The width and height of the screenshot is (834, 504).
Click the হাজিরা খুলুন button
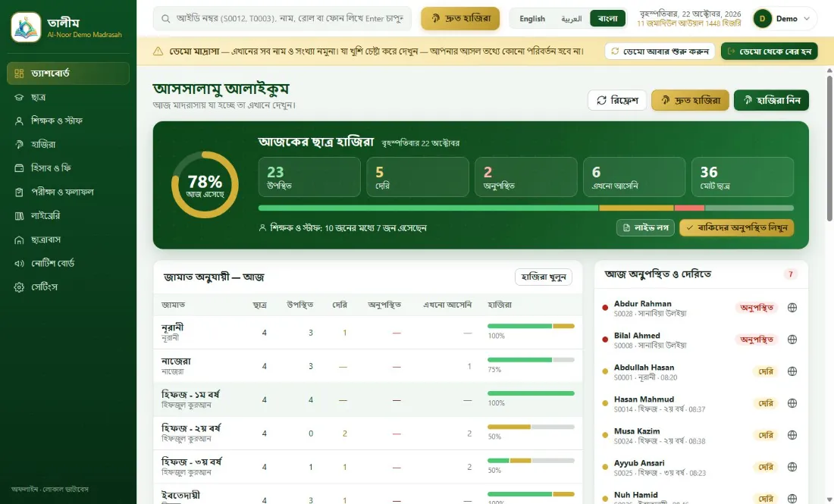(544, 277)
